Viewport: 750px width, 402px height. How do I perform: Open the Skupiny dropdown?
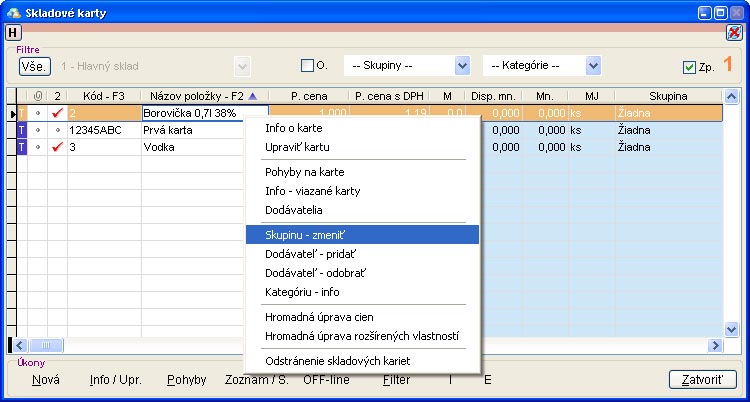462,65
